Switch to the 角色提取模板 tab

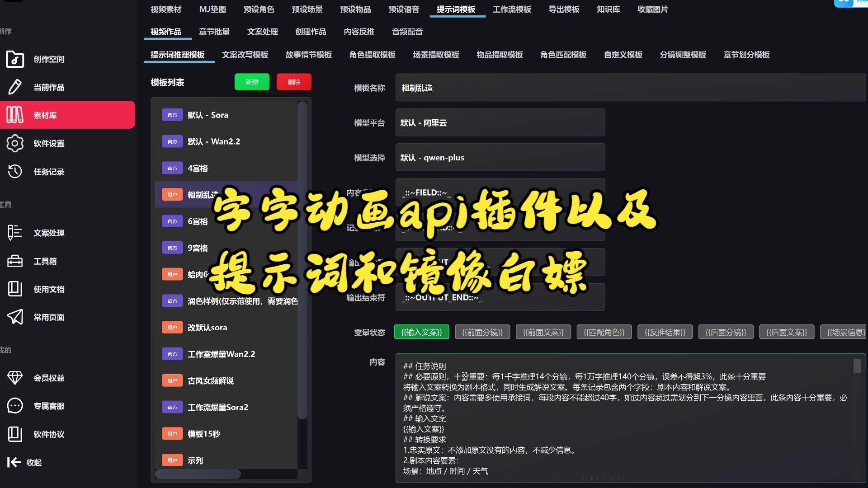[372, 55]
